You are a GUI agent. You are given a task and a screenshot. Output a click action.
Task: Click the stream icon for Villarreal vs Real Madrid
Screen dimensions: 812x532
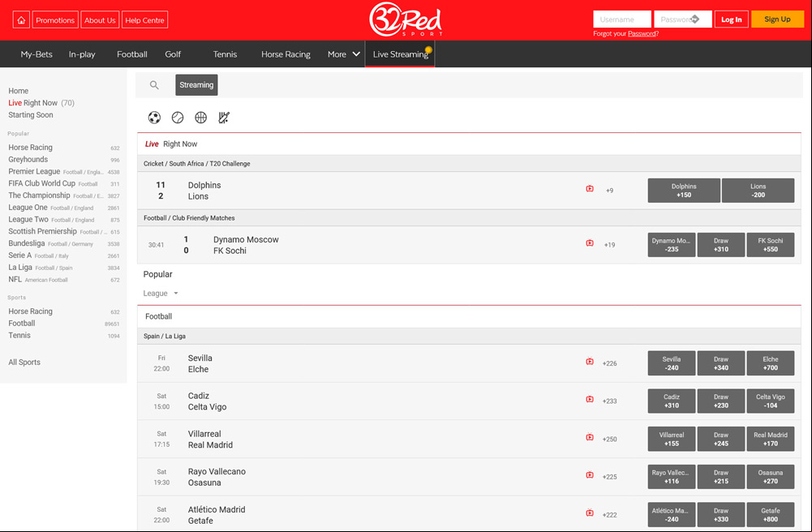(x=590, y=437)
